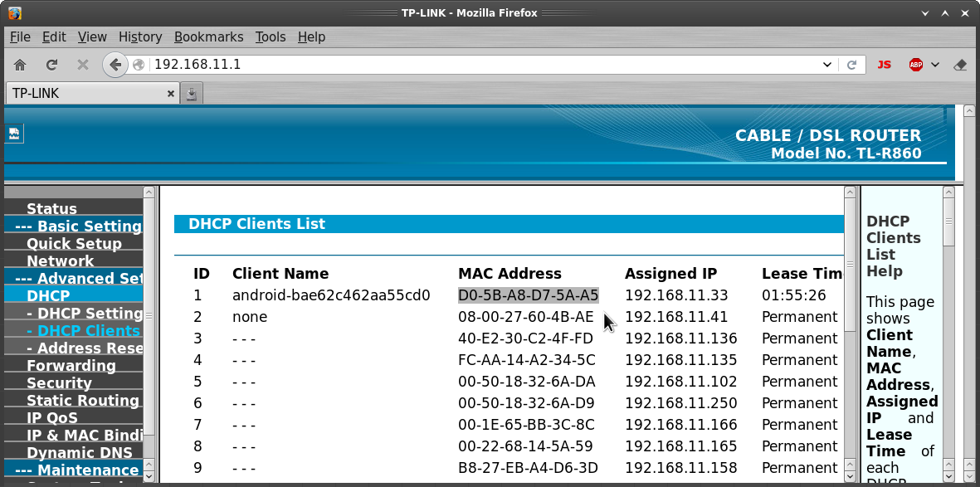Open the Bookmarks menu
This screenshot has width=980, height=487.
208,37
